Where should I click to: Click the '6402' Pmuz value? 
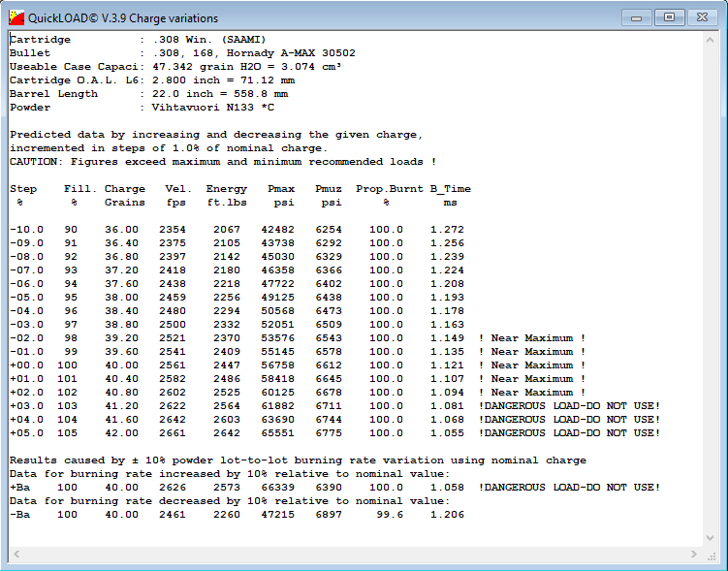coord(329,284)
